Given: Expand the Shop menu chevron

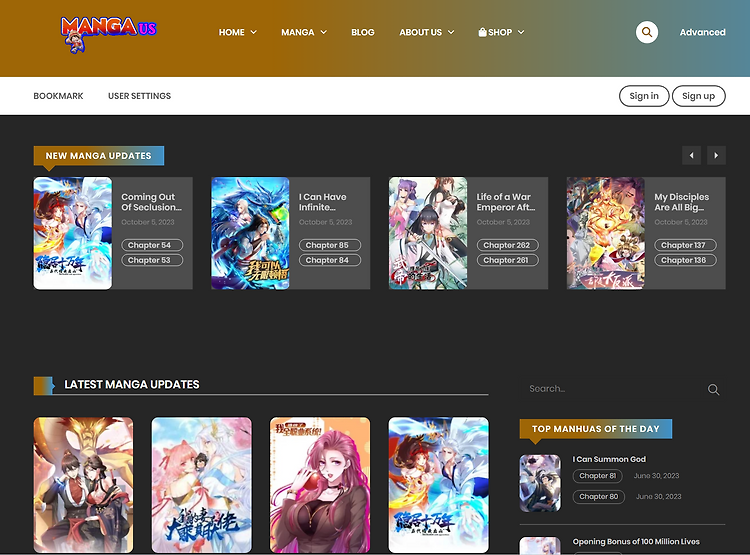Looking at the screenshot, I should click(521, 32).
